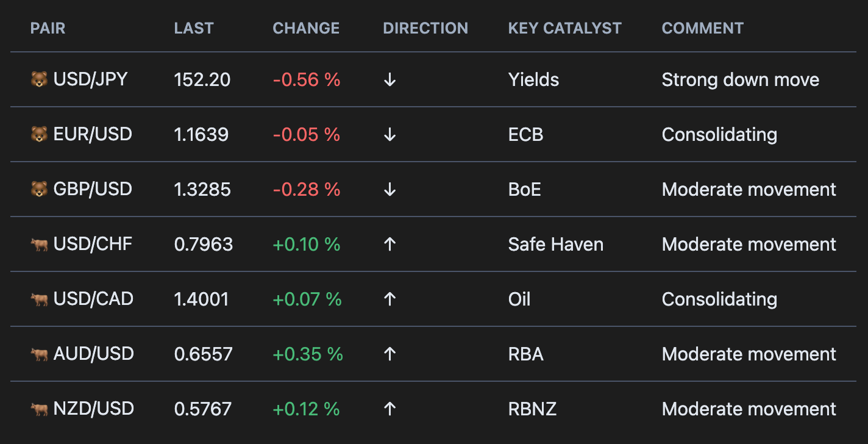Image resolution: width=868 pixels, height=444 pixels.
Task: Select the +0.35 % change value
Action: click(x=307, y=354)
